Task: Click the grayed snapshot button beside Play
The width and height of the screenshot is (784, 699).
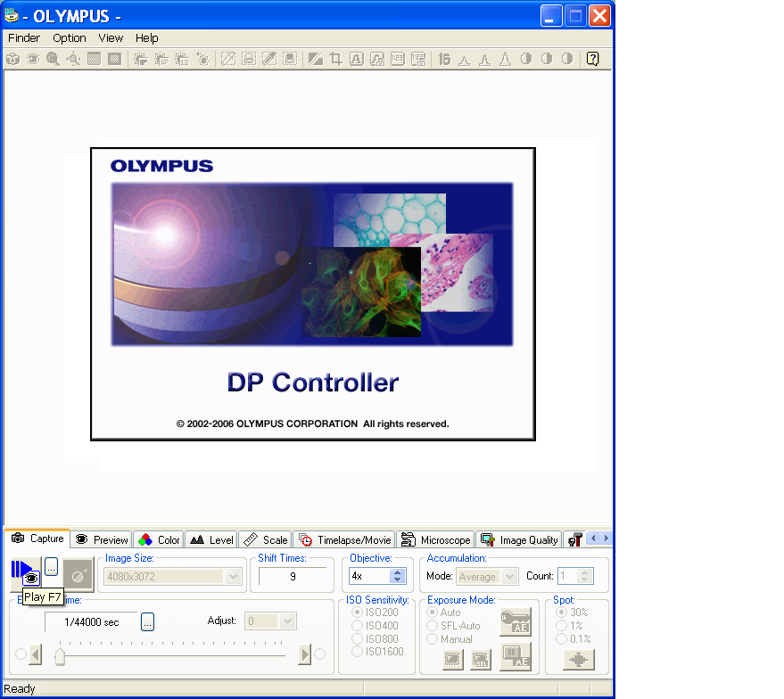Action: point(78,574)
